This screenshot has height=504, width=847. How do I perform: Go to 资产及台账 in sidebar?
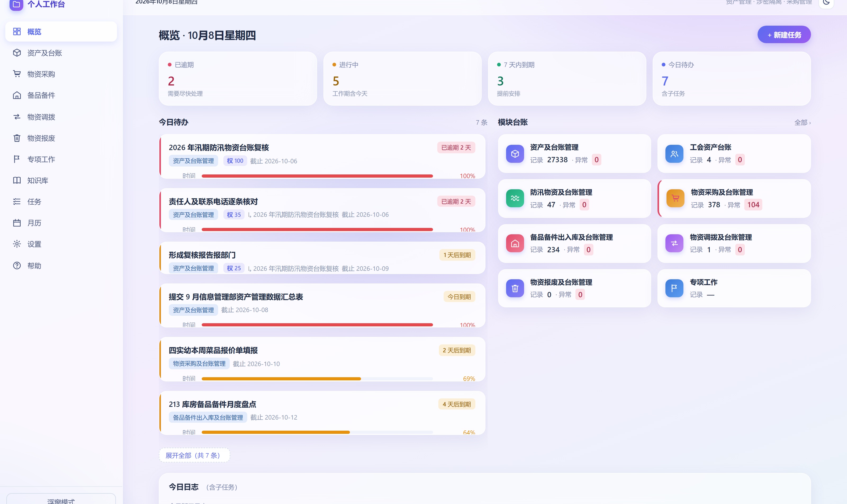click(61, 53)
